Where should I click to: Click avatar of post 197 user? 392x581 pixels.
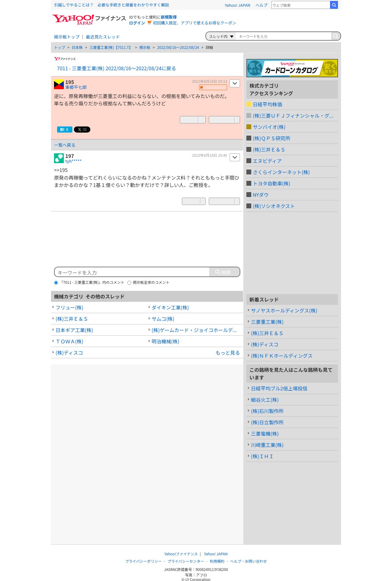(x=59, y=158)
